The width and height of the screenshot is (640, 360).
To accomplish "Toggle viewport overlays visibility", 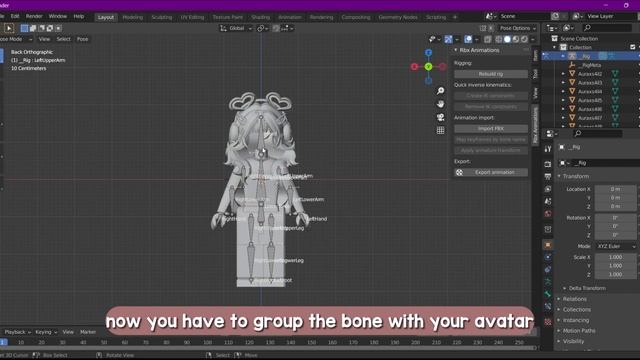I will tap(468, 39).
